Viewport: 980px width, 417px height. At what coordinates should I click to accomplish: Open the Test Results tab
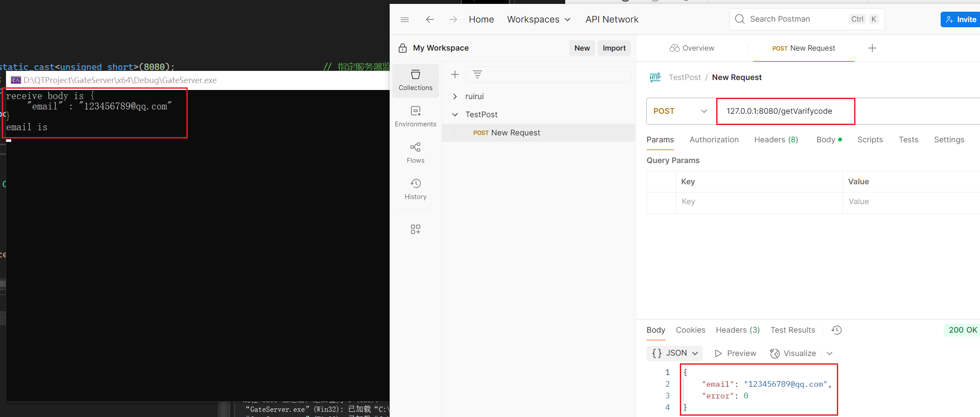(x=792, y=330)
